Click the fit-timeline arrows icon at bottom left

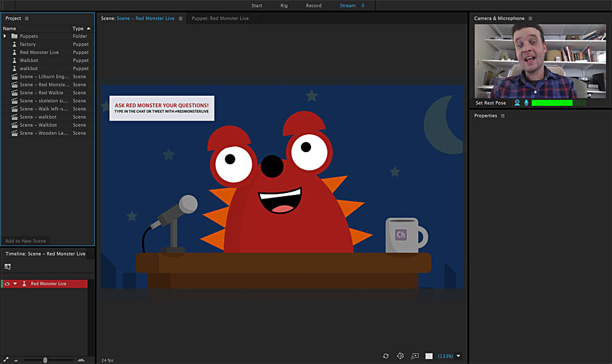point(5,360)
